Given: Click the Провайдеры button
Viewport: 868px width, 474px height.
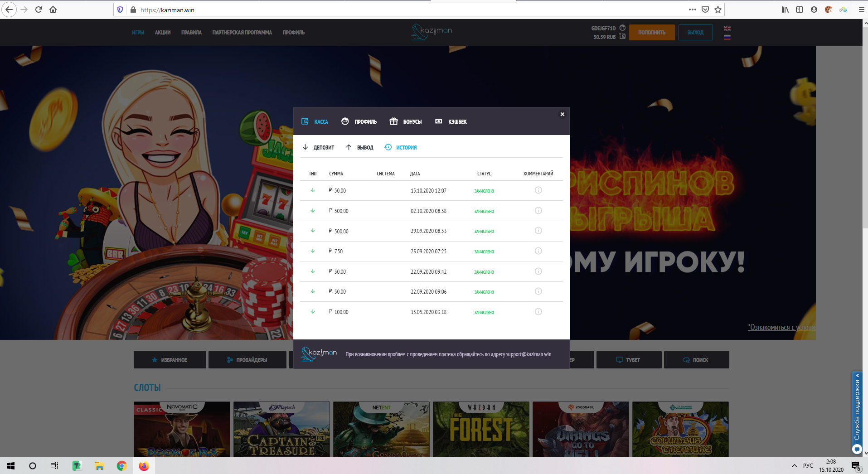Looking at the screenshot, I should pyautogui.click(x=247, y=360).
